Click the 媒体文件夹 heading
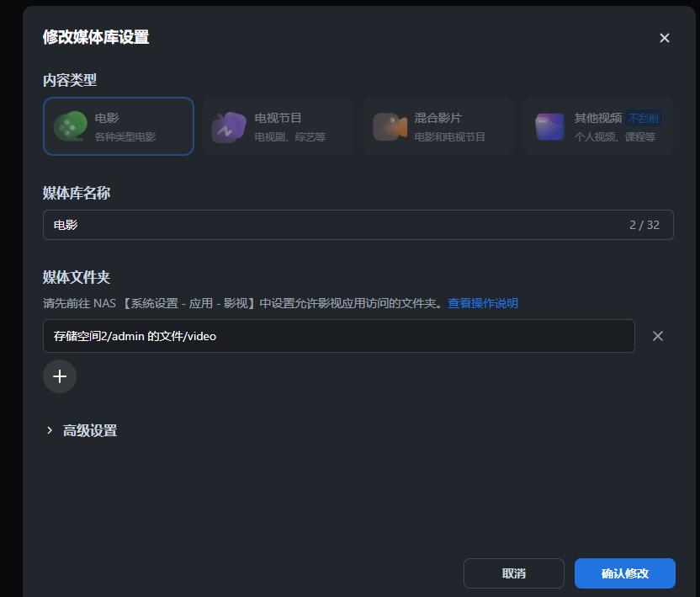The height and width of the screenshot is (597, 700). coord(77,278)
